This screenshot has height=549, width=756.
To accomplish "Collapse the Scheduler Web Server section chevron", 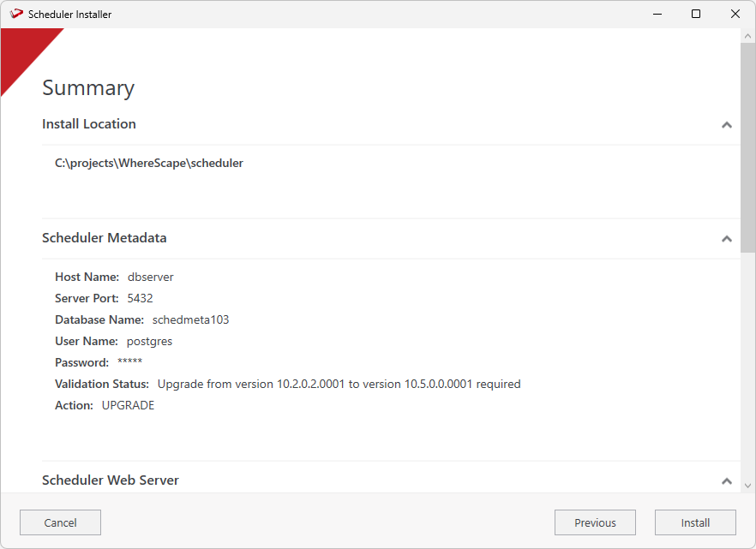I will click(727, 481).
